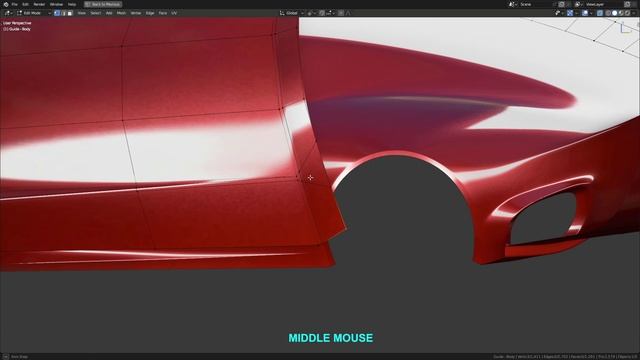Switch to face select mode
The height and width of the screenshot is (360, 640).
click(x=70, y=13)
